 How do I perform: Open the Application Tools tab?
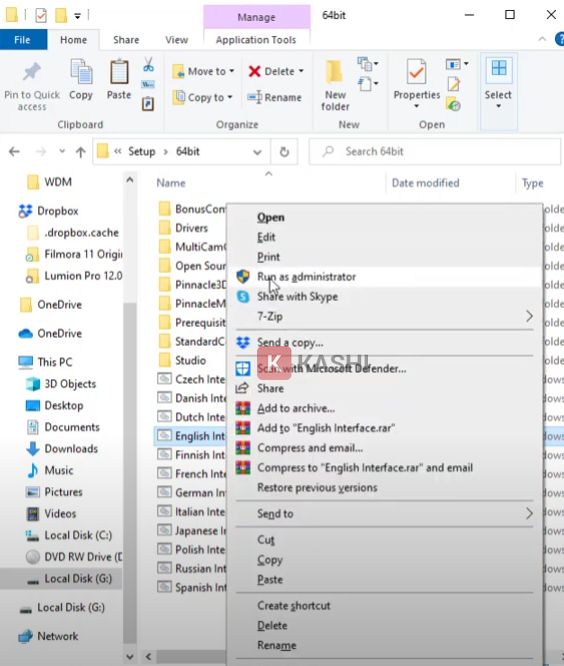coord(256,40)
